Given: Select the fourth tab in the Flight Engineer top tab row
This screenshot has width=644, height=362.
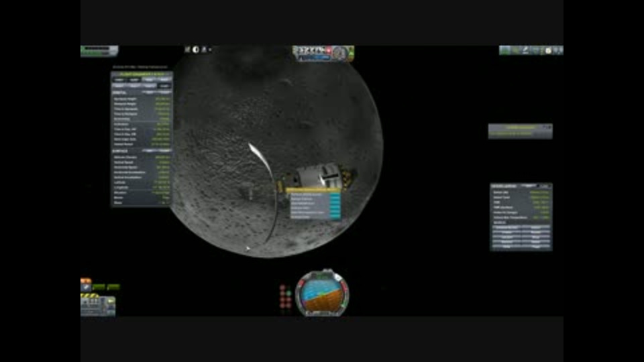Looking at the screenshot, I should coord(164,80).
